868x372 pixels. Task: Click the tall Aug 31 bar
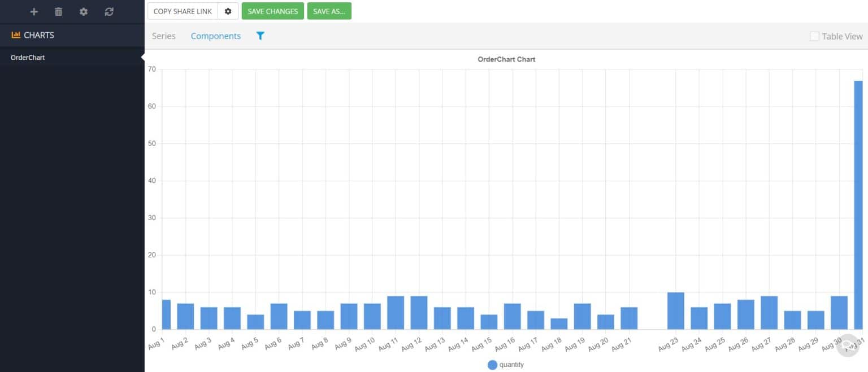858,203
